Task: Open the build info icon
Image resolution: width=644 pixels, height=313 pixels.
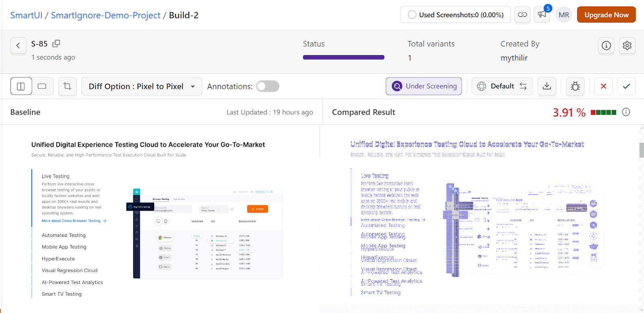Action: [x=606, y=46]
